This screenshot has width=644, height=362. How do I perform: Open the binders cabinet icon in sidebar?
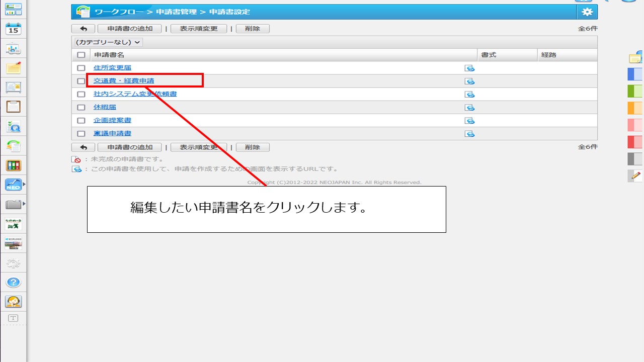pyautogui.click(x=14, y=165)
